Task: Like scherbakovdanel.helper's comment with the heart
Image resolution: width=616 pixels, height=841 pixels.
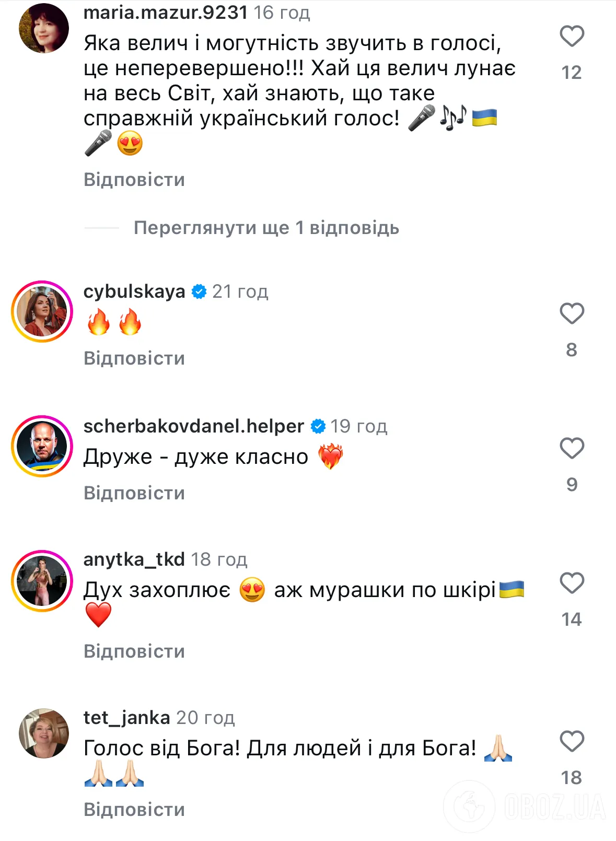Action: pyautogui.click(x=572, y=448)
